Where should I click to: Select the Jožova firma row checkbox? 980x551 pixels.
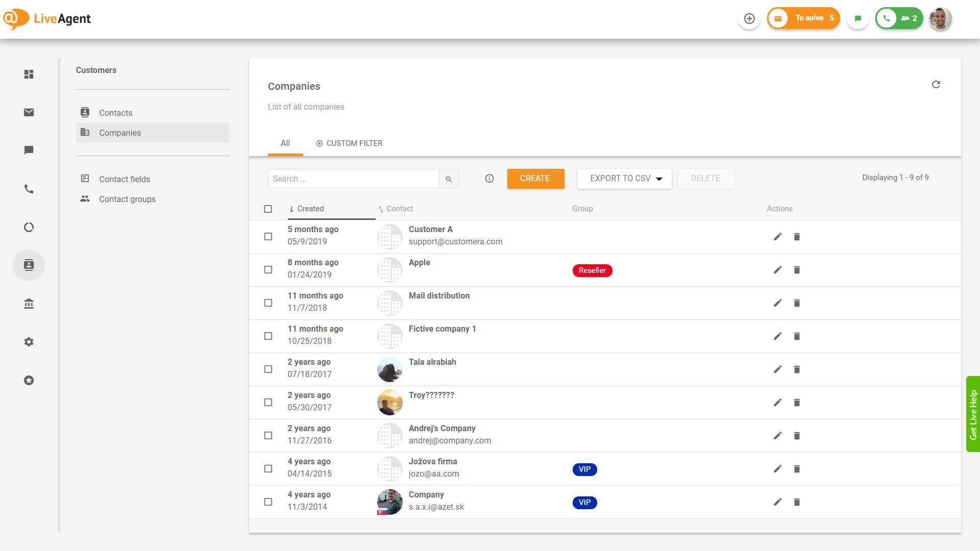[268, 469]
